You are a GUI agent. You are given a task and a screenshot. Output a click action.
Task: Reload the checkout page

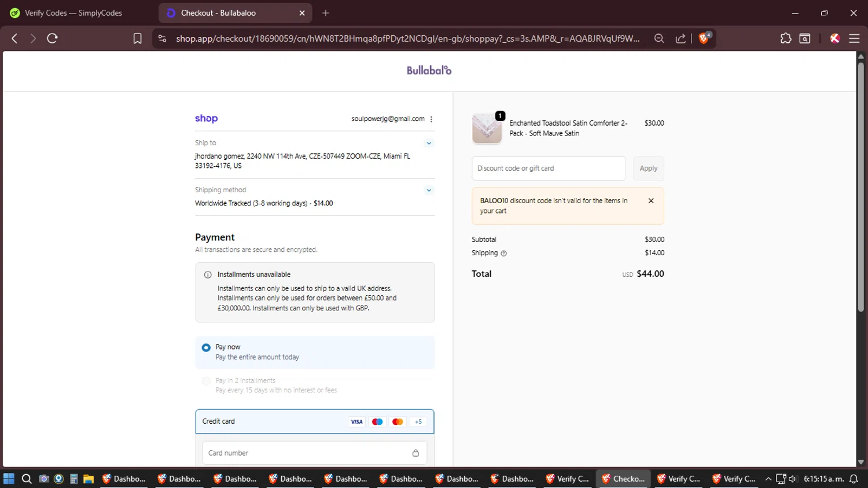[x=52, y=38]
